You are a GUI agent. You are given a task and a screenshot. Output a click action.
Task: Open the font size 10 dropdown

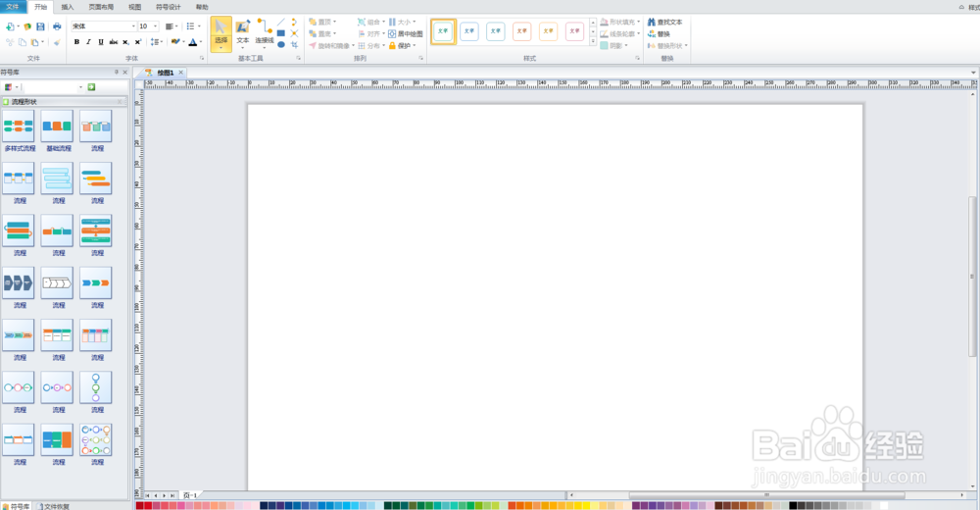click(x=155, y=26)
